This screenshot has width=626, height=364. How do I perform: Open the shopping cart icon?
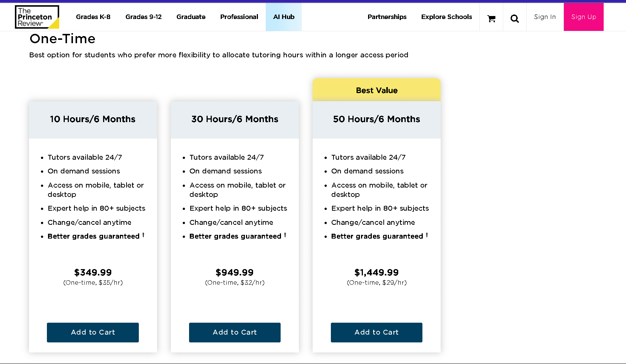point(491,19)
